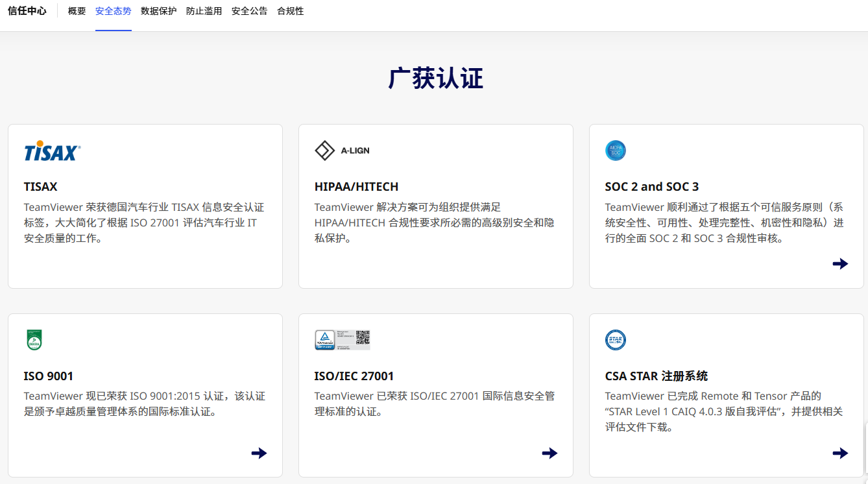Go to 信任中心 home
This screenshot has height=484, width=868.
click(27, 11)
